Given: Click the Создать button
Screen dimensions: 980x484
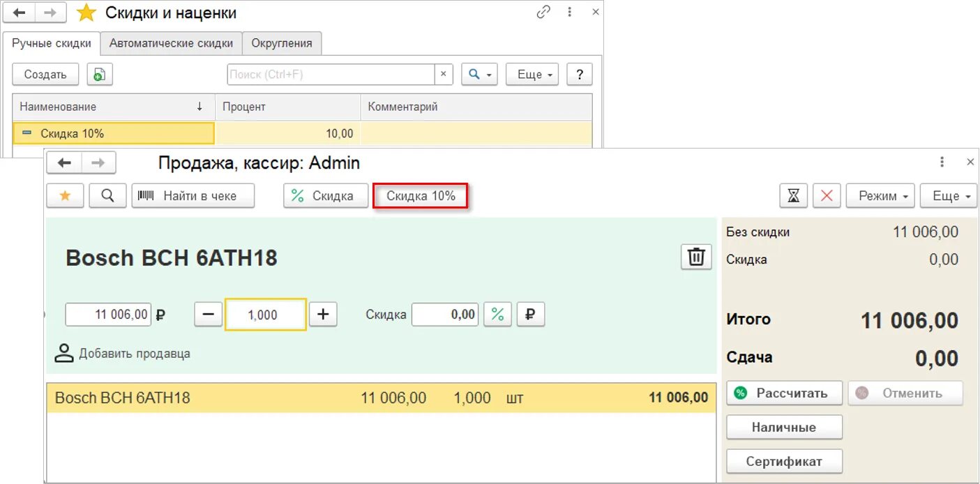Looking at the screenshot, I should pos(45,75).
